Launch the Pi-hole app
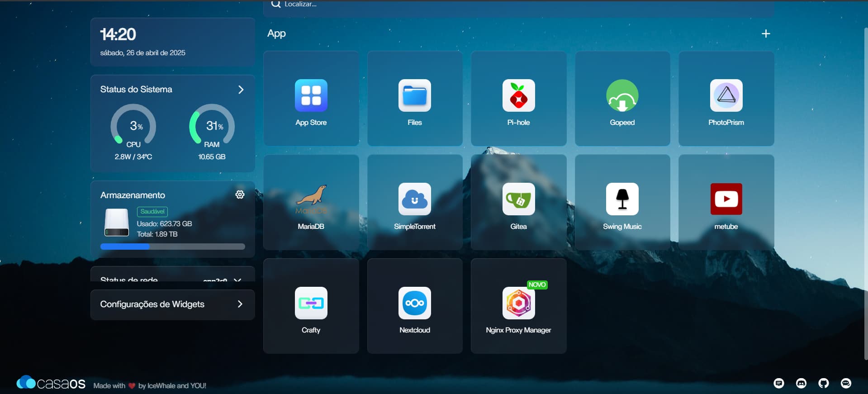The image size is (868, 394). [518, 96]
